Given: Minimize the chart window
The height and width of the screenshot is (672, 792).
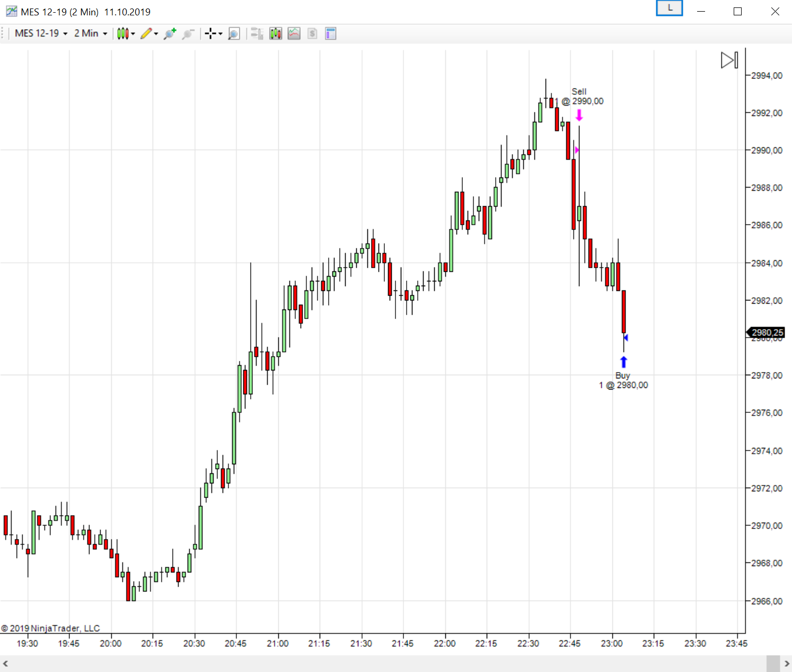Looking at the screenshot, I should pos(701,11).
